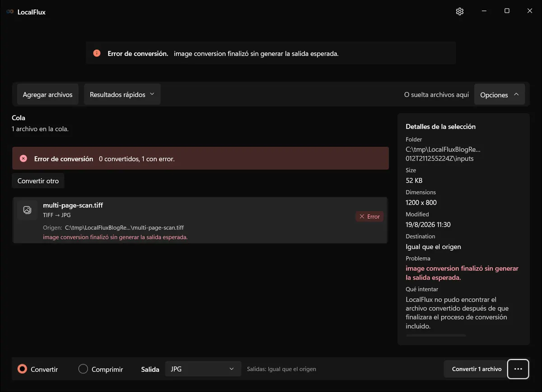Click the 1200 x 800 dimensions value
The width and height of the screenshot is (542, 392).
[421, 203]
